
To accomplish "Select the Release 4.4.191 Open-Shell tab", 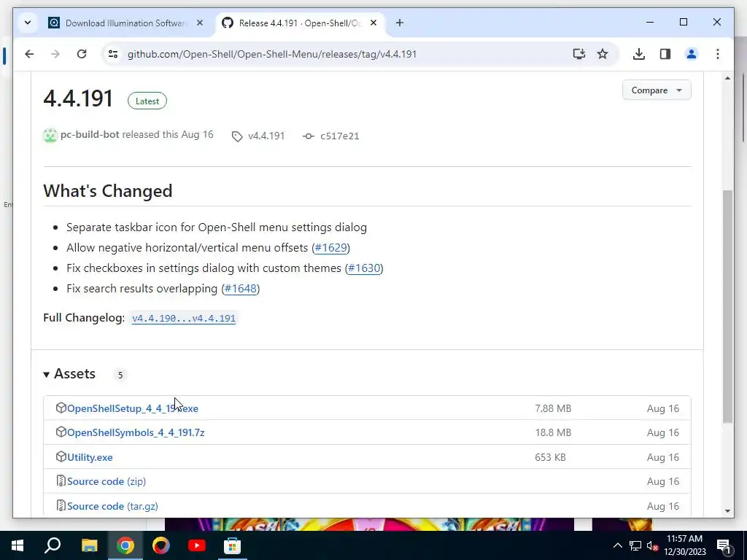I will click(300, 23).
